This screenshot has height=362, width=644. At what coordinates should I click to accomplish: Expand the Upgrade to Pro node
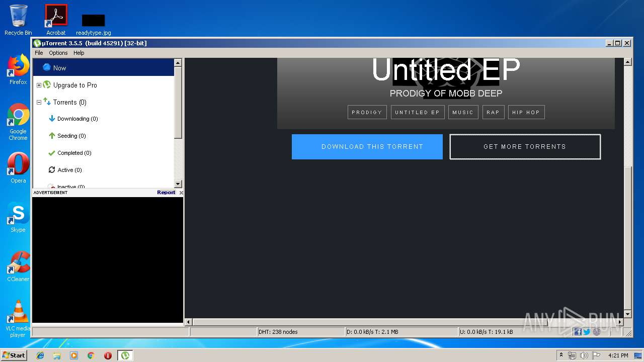point(39,85)
